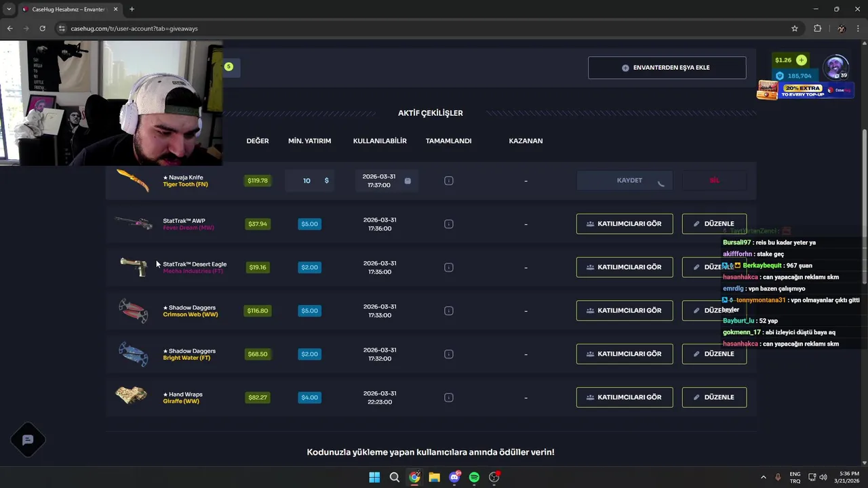Image resolution: width=868 pixels, height=488 pixels.
Task: Click the info icon in the Navaja Knife row
Action: coord(448,181)
